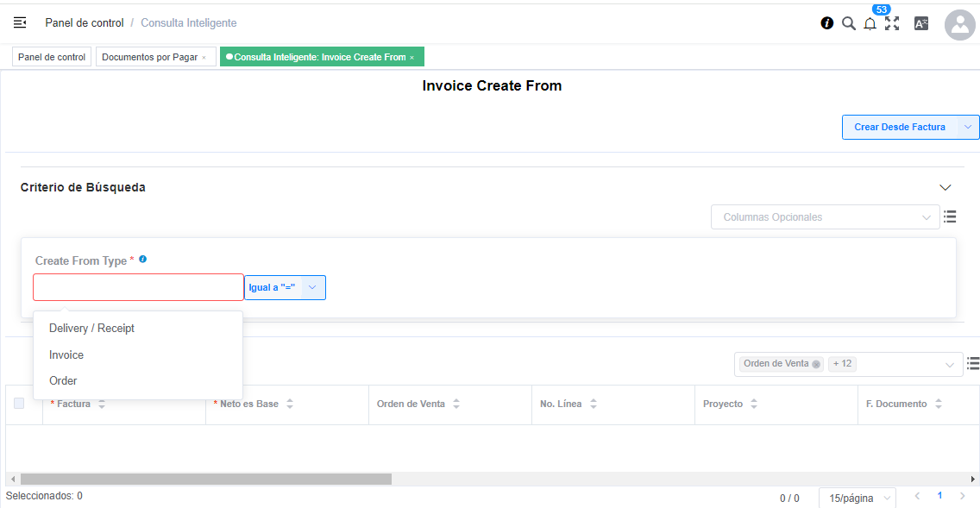Open the language translation icon
This screenshot has height=508, width=980.
(x=920, y=23)
